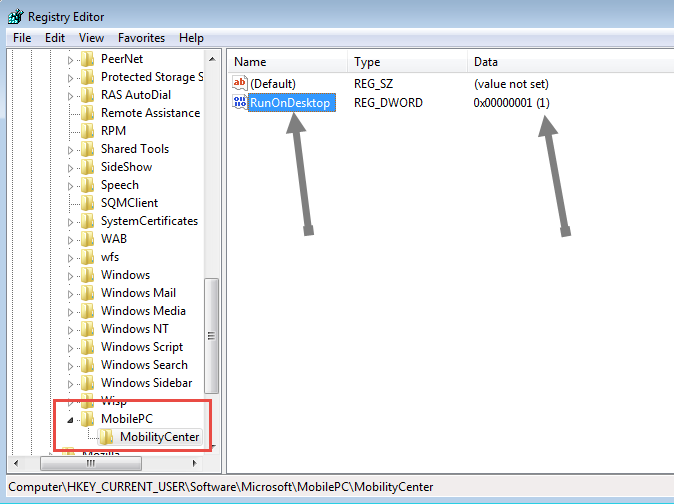This screenshot has width=674, height=504.
Task: Select the Remote Assistance key
Action: tap(150, 113)
